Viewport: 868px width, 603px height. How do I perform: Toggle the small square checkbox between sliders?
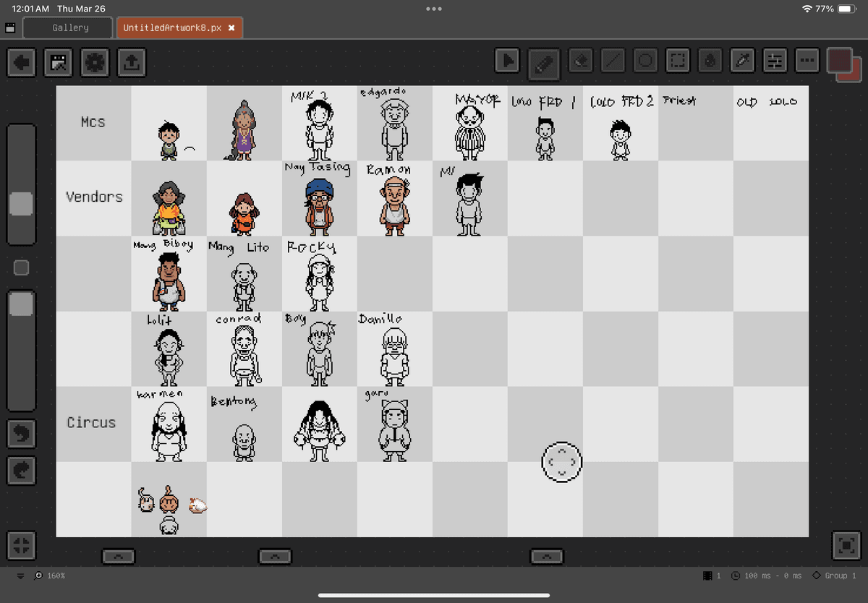22,268
